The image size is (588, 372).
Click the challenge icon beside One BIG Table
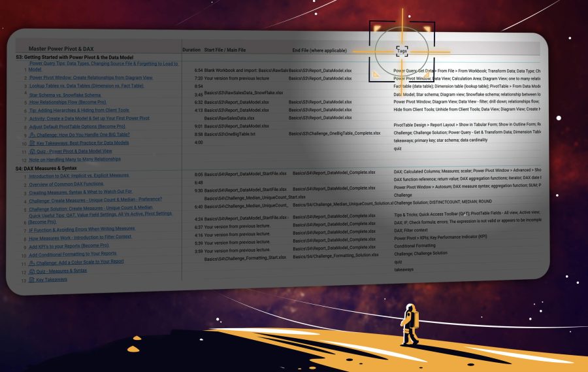point(32,135)
